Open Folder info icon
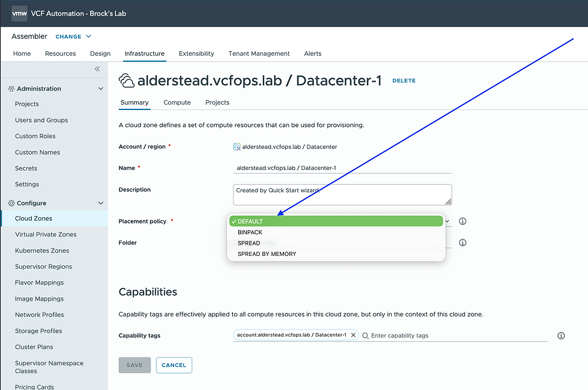 pos(463,242)
